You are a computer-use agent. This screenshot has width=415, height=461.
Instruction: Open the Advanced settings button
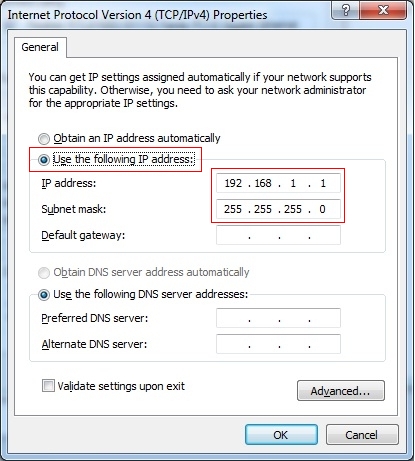[x=341, y=391]
